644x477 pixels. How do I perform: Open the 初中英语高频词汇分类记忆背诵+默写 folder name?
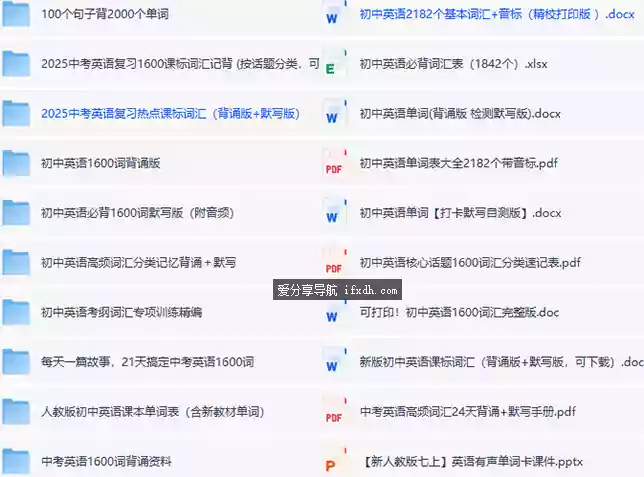click(138, 262)
